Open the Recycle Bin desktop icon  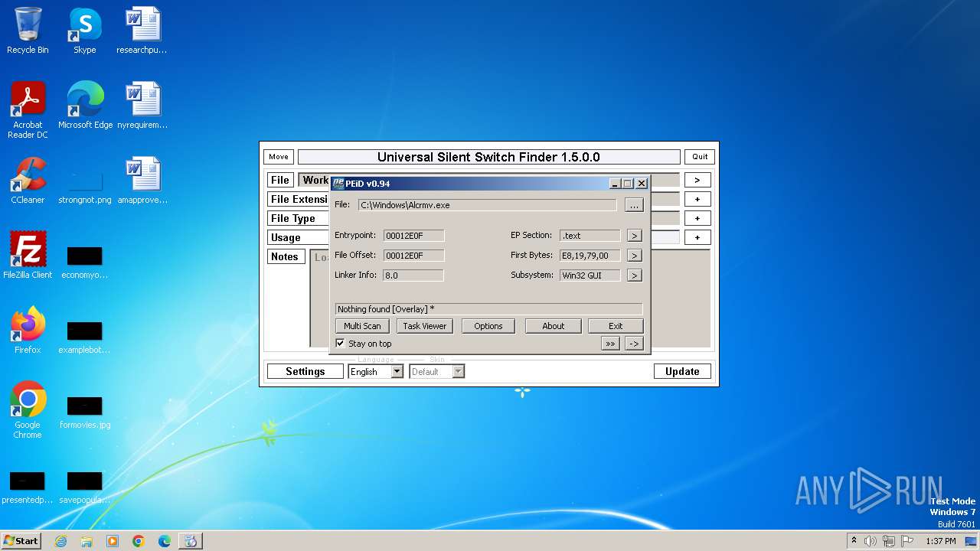coord(28,31)
